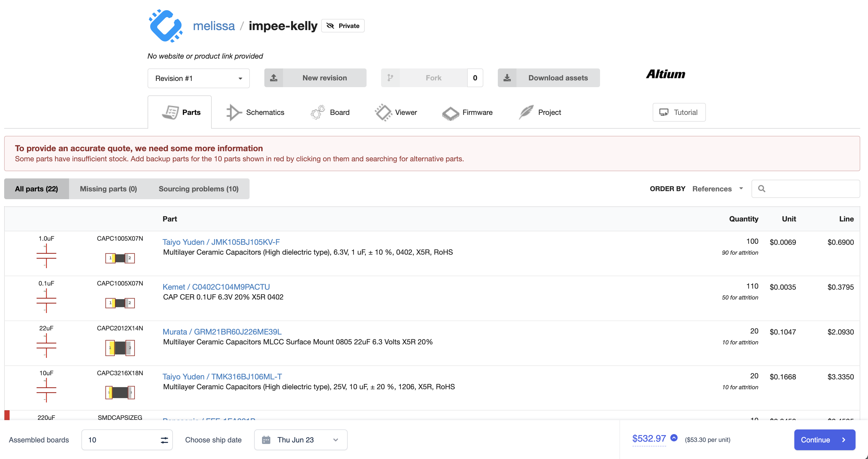Image resolution: width=868 pixels, height=459 pixels.
Task: Click the $0.6900 line price
Action: [840, 242]
